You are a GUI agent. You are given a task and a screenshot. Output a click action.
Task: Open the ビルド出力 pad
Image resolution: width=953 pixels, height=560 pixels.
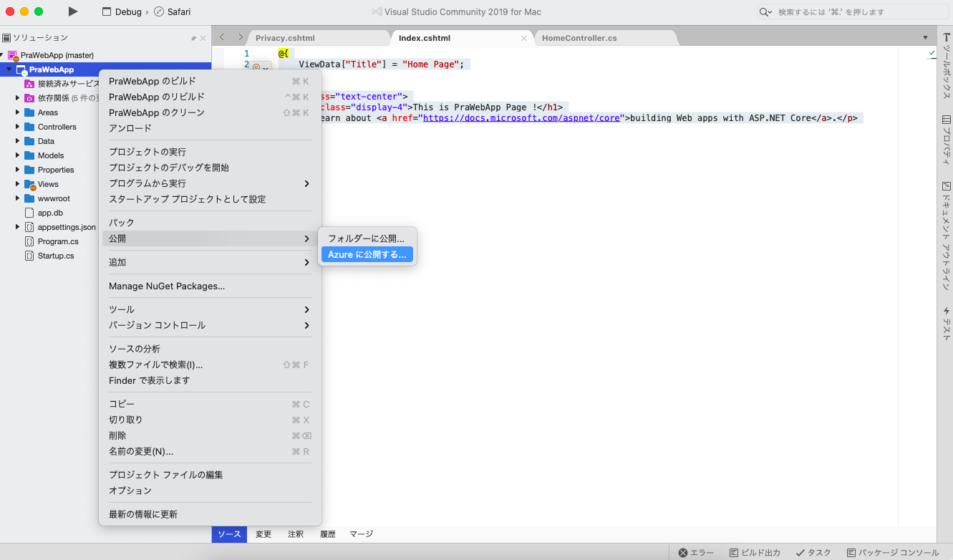tap(755, 553)
